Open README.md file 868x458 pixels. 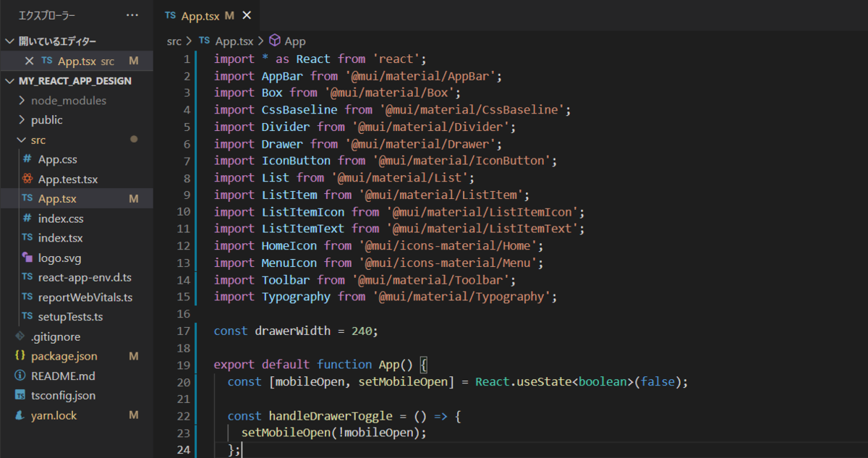(63, 376)
